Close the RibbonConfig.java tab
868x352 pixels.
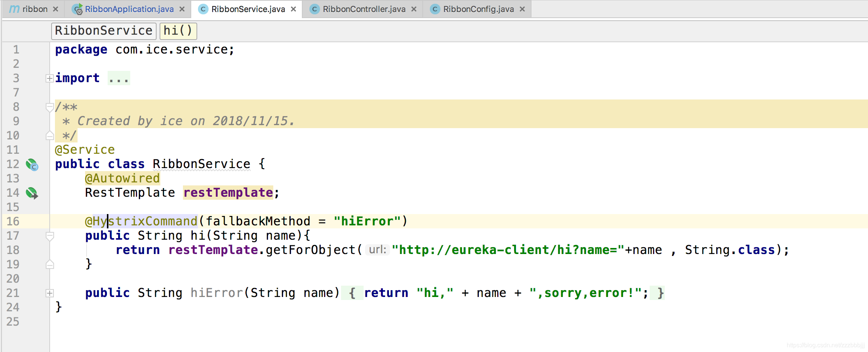coord(522,9)
